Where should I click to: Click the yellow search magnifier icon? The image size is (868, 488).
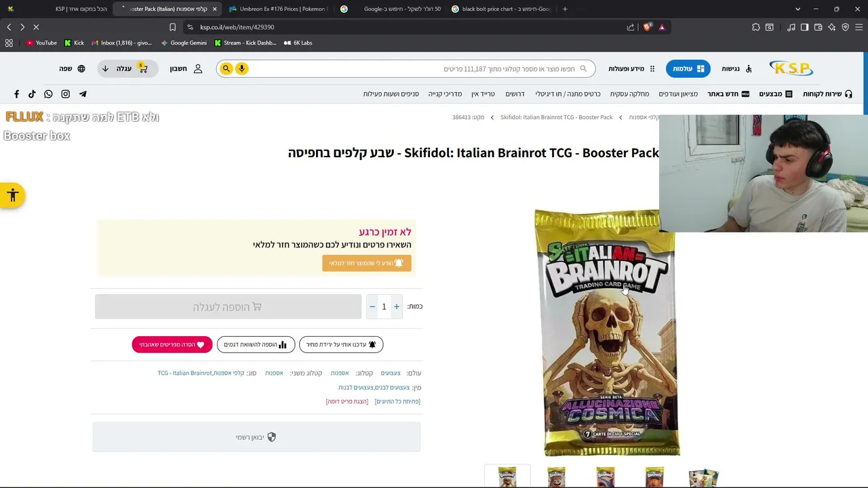[x=226, y=68]
